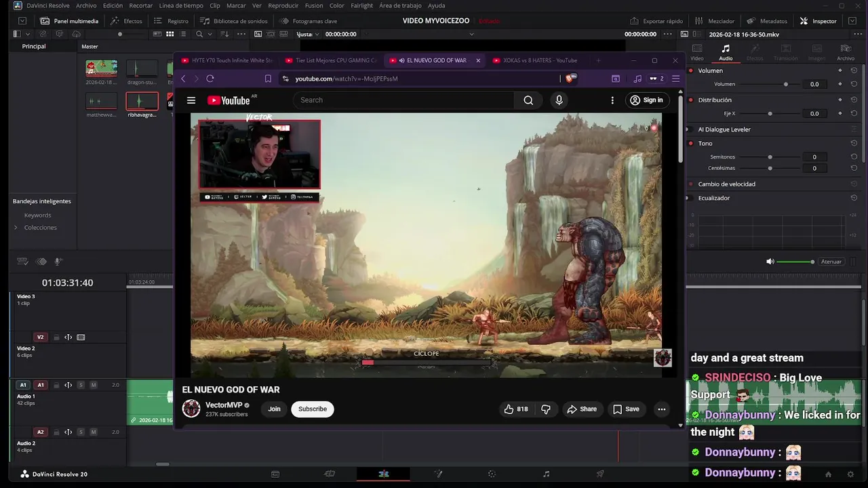Image resolution: width=868 pixels, height=488 pixels.
Task: Select the Keywords smart bin
Action: tap(37, 215)
